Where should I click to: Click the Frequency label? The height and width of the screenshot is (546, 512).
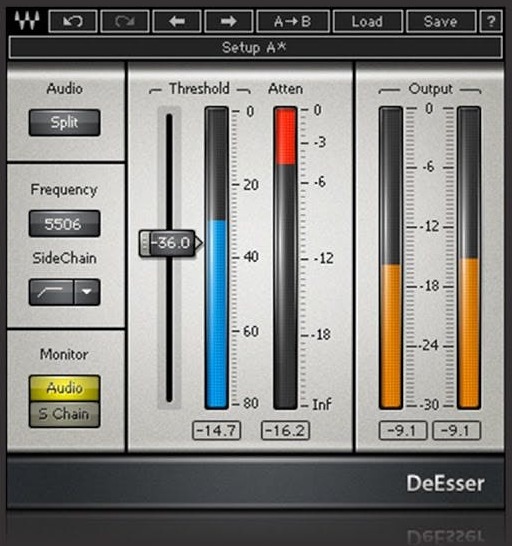tap(64, 190)
